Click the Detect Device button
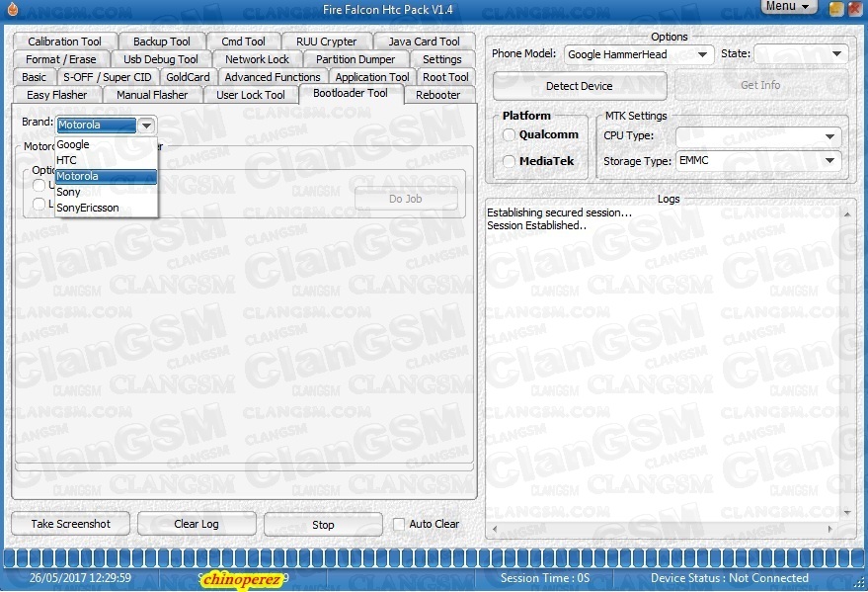868x592 pixels. tap(579, 86)
